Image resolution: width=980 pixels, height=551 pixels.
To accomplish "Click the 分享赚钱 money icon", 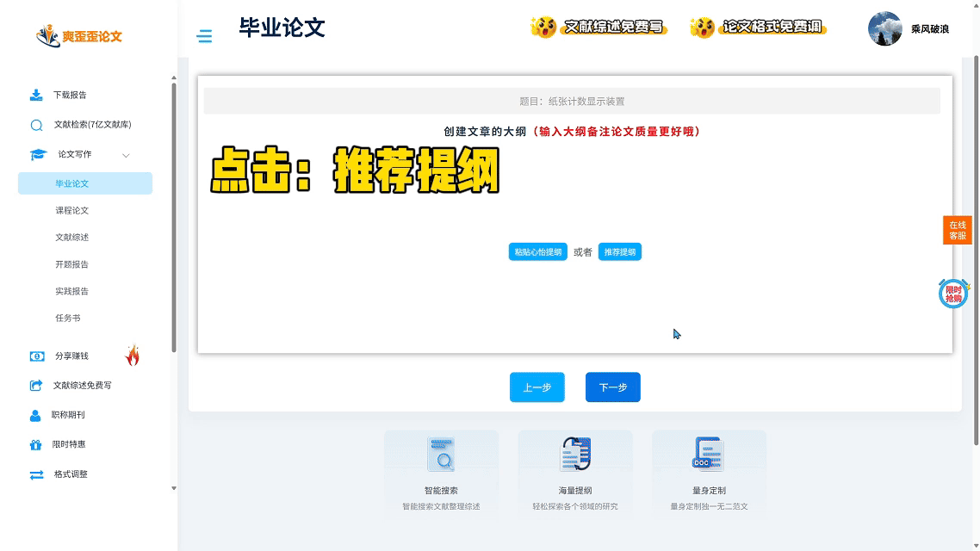I will tap(37, 356).
